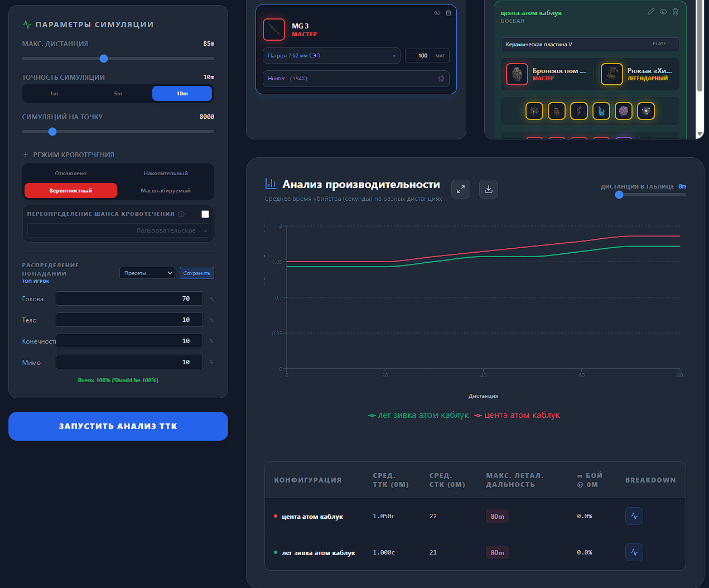Click the Hunter attachment gear icon
Image resolution: width=709 pixels, height=588 pixels.
(441, 79)
